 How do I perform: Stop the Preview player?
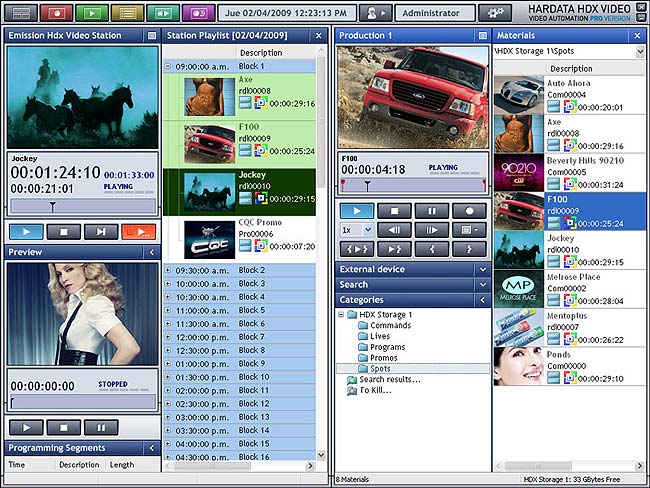[64, 427]
